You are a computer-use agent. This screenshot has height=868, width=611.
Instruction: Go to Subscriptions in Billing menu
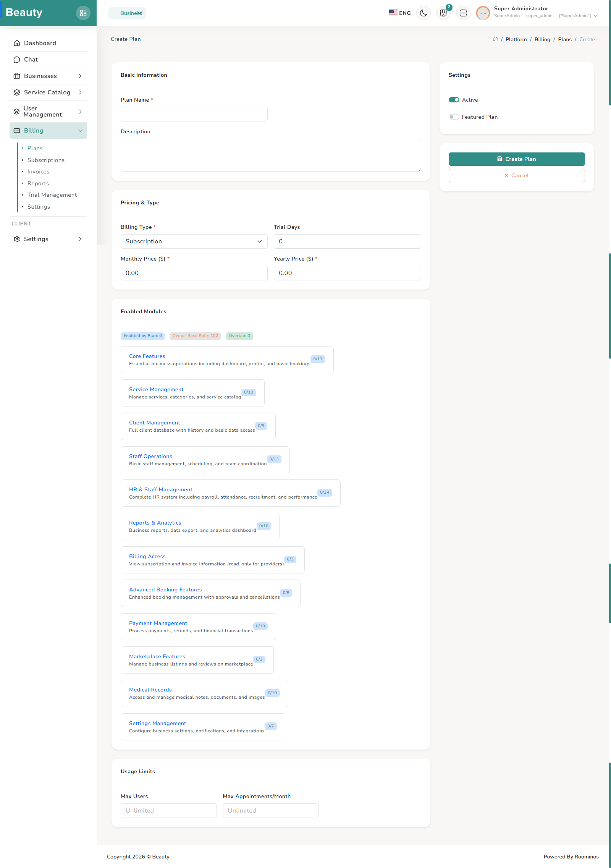click(46, 160)
